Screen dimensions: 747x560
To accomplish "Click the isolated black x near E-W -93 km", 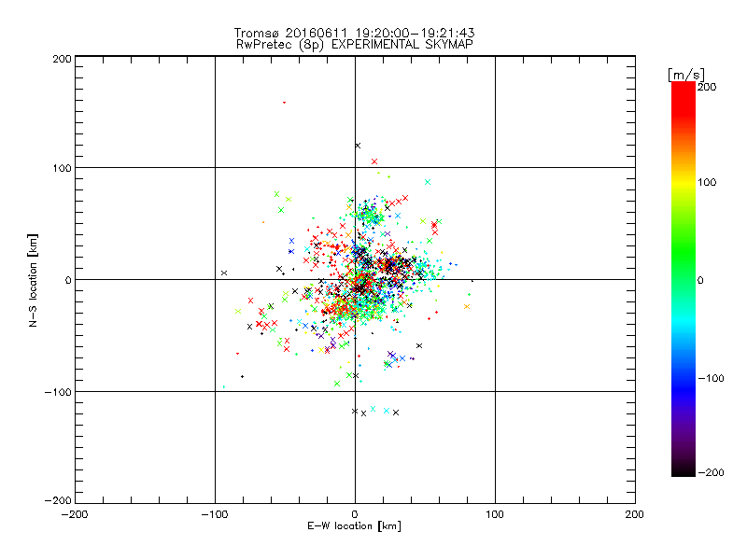I will 224,273.
